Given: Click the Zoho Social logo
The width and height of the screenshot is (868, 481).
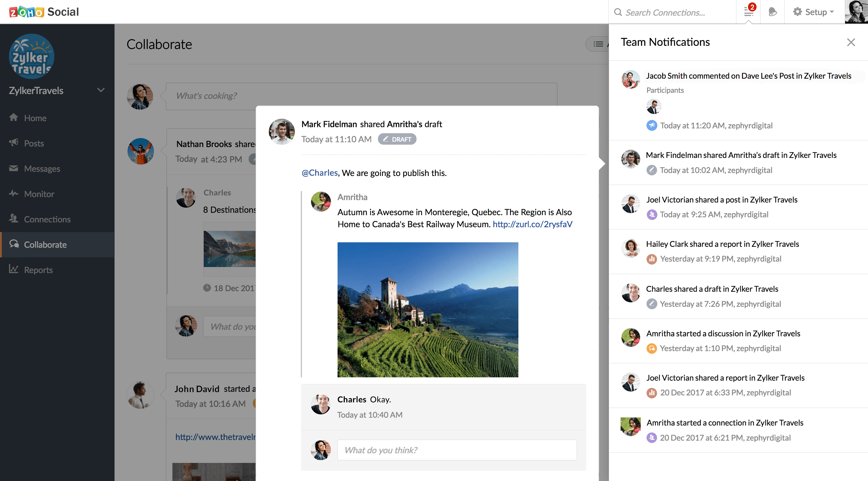Looking at the screenshot, I should coord(44,12).
